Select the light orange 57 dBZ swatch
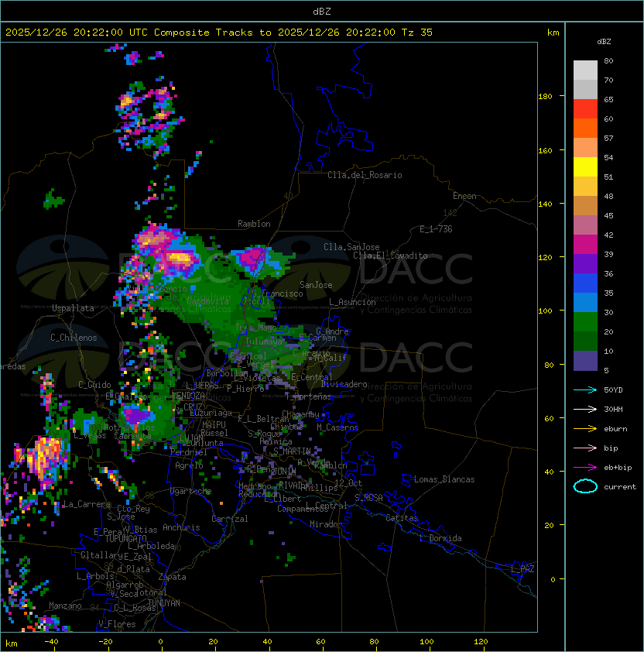The width and height of the screenshot is (644, 652). [x=585, y=148]
